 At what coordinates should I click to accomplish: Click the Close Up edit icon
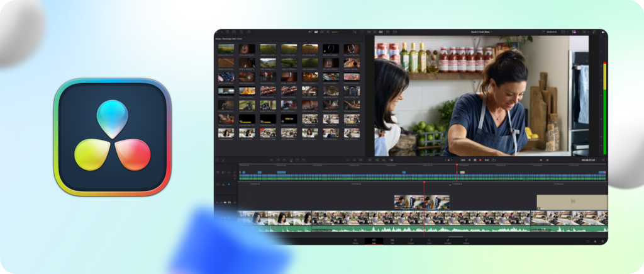point(291,160)
